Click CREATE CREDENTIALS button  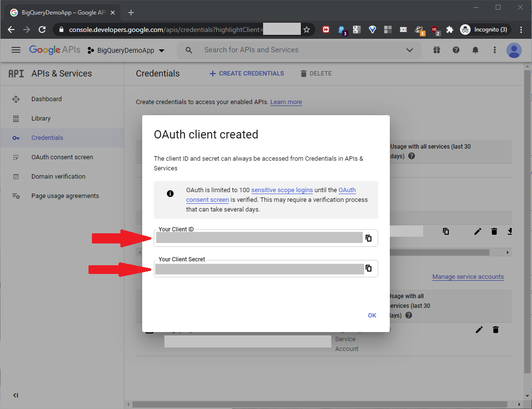tap(247, 74)
